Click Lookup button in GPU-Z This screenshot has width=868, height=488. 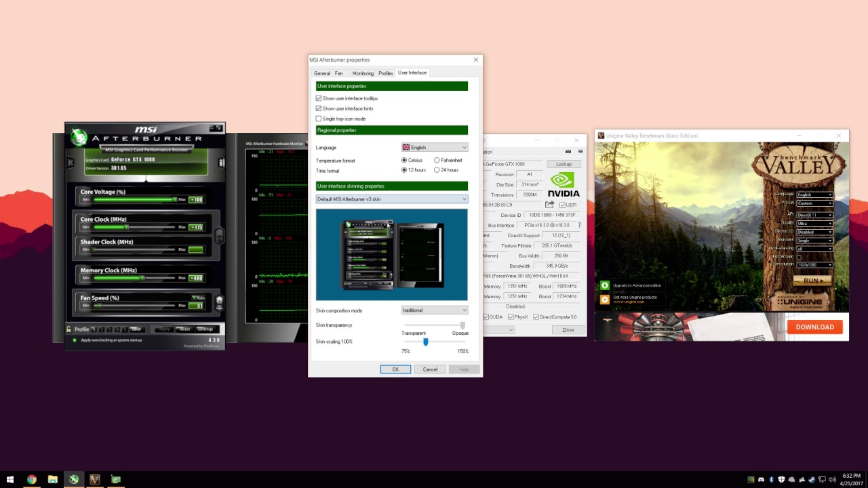click(564, 164)
